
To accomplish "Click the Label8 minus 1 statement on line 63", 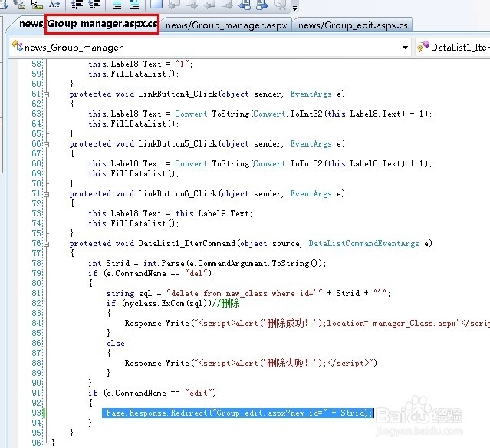I will tap(260, 114).
